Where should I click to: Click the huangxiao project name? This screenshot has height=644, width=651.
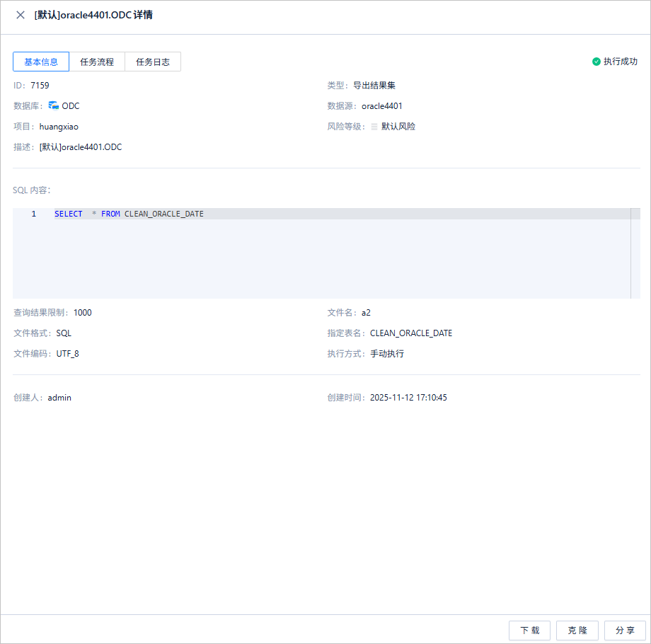click(59, 127)
